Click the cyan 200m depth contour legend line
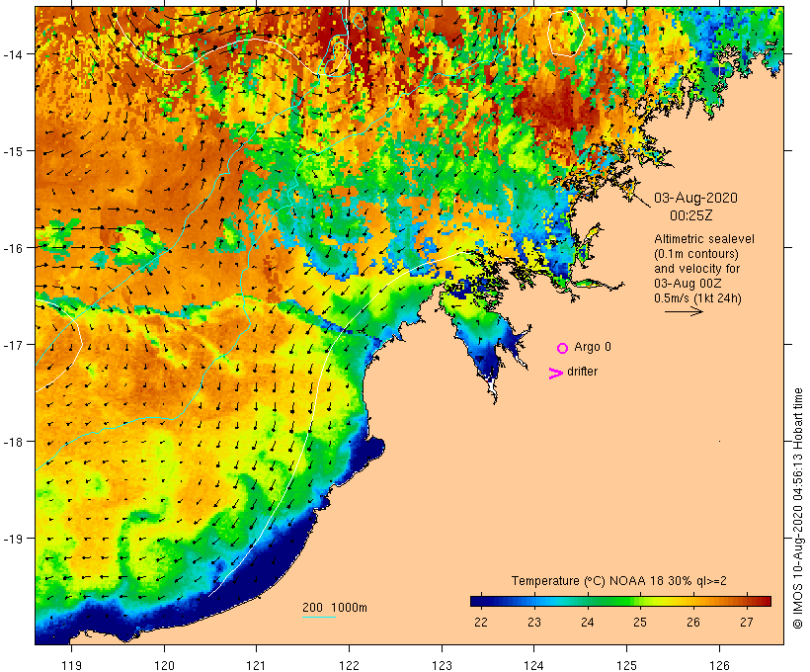Screen dimensions: 810x672 pos(319,617)
